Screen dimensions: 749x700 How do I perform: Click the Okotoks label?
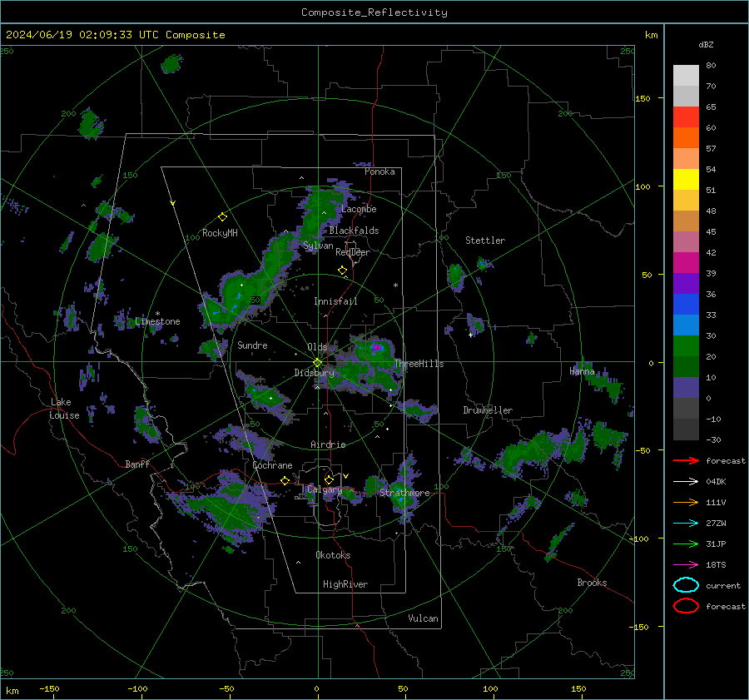[333, 555]
